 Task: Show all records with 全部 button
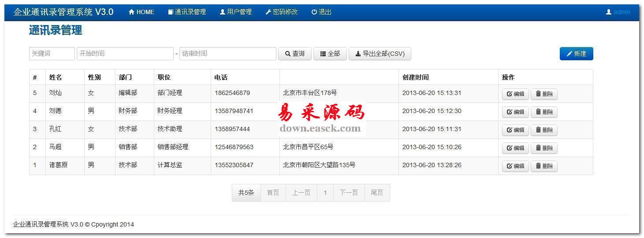tap(330, 54)
